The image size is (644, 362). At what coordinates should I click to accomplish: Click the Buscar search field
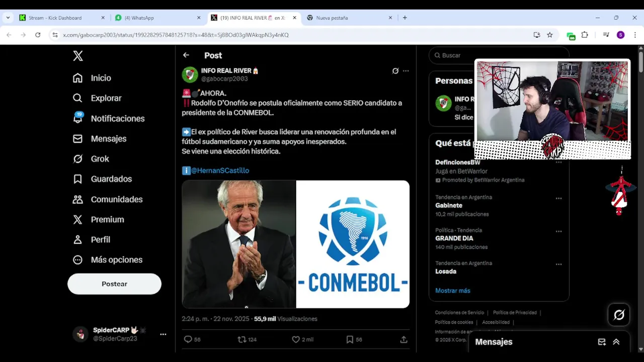(x=499, y=55)
